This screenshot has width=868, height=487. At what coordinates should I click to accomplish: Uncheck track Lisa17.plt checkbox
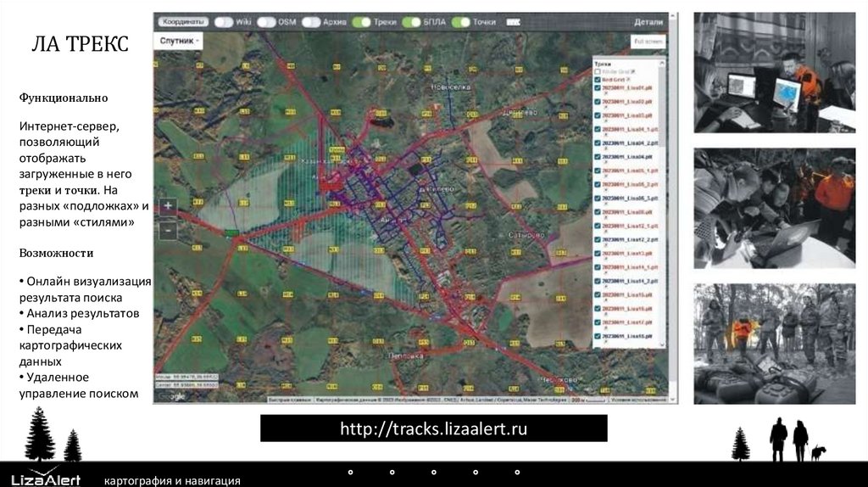tap(598, 322)
